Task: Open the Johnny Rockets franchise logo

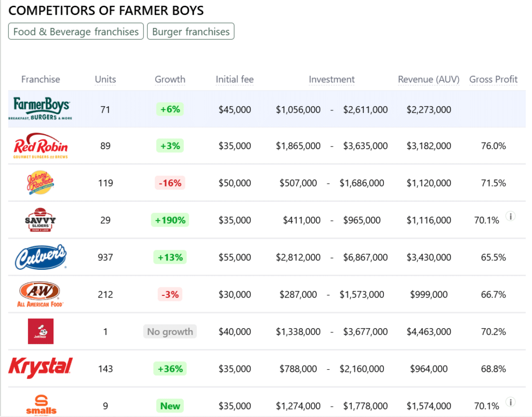Action: 41,183
